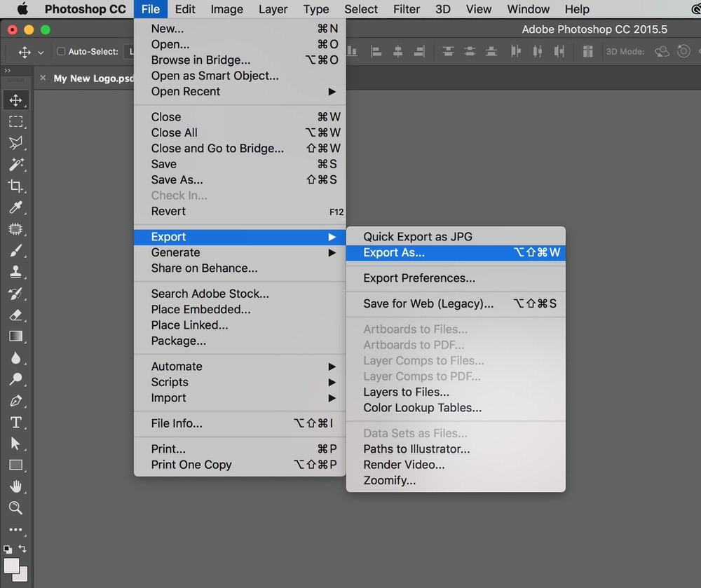
Task: Select the Dodge tool
Action: (15, 379)
